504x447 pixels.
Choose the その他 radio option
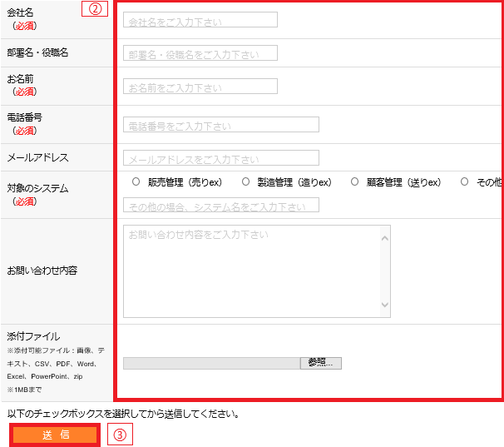[464, 181]
